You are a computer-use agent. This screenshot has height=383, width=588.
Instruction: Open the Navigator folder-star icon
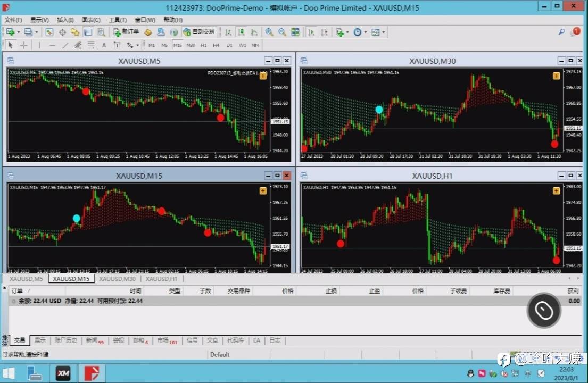75,32
